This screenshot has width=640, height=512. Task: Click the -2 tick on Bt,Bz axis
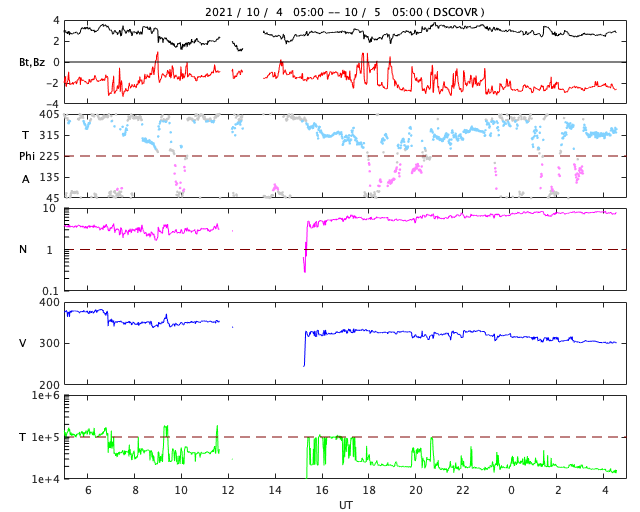tap(53, 83)
